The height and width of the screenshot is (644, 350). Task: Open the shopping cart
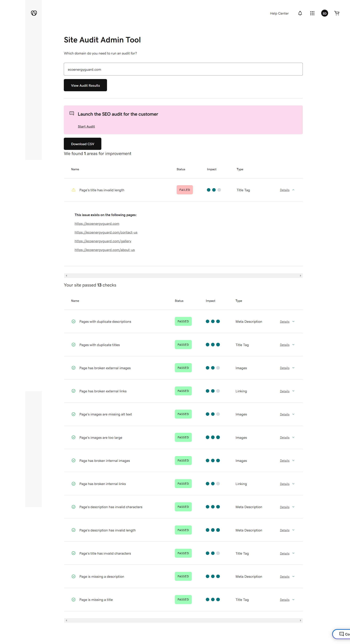coord(337,13)
